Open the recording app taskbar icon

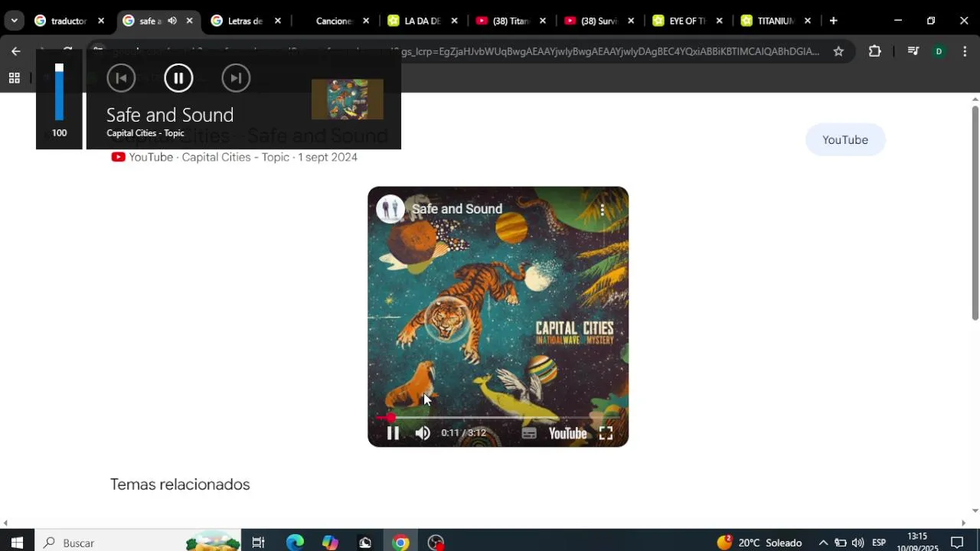click(x=436, y=543)
